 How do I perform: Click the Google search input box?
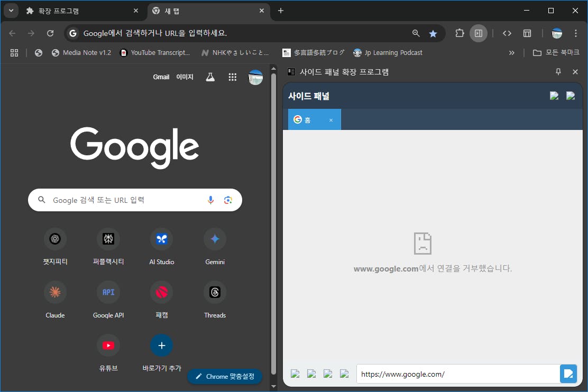click(135, 200)
